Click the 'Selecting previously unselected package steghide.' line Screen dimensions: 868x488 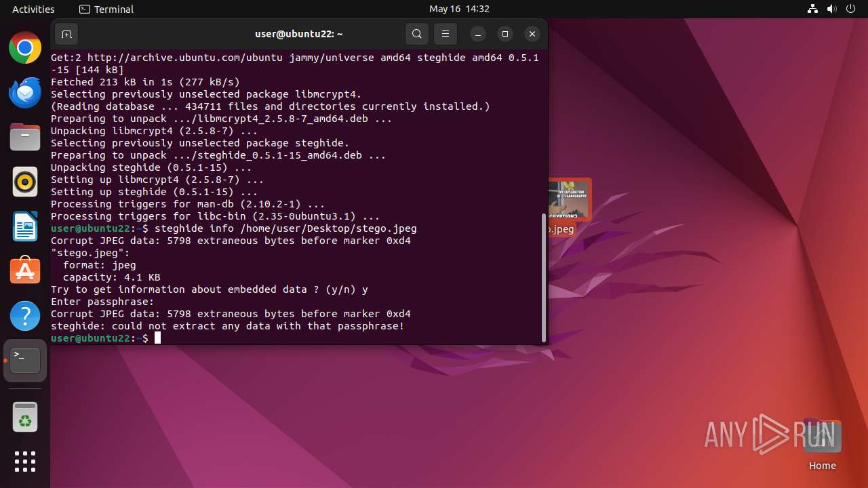(x=200, y=143)
